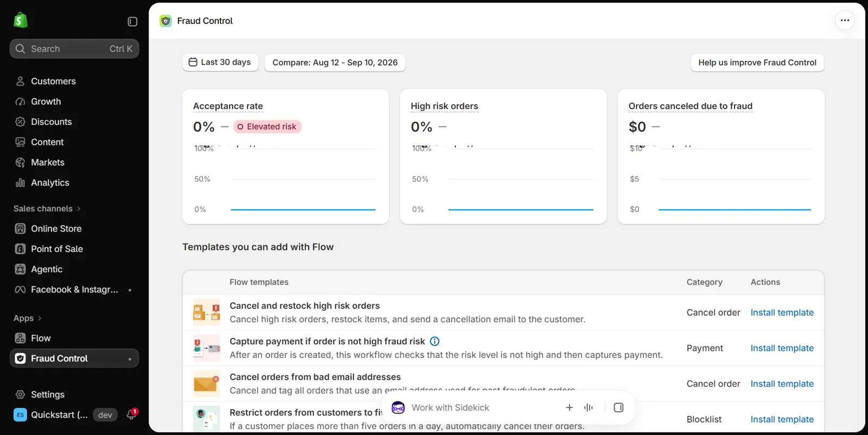Go to Markets
Viewport: 868px width, 435px height.
coord(74,163)
